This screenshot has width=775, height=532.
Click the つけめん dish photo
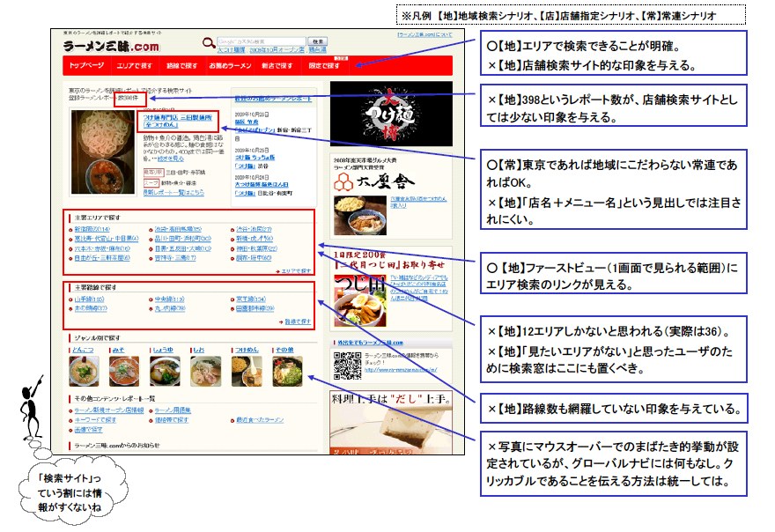point(246,371)
